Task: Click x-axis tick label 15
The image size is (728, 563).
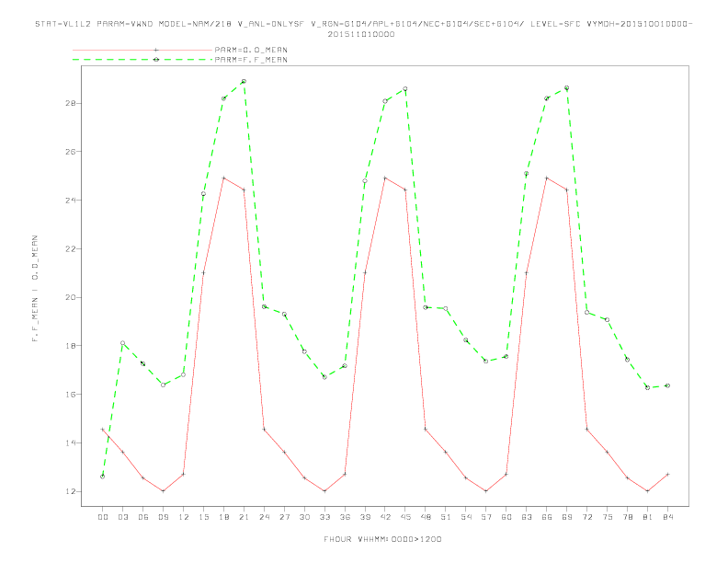Action: click(203, 517)
